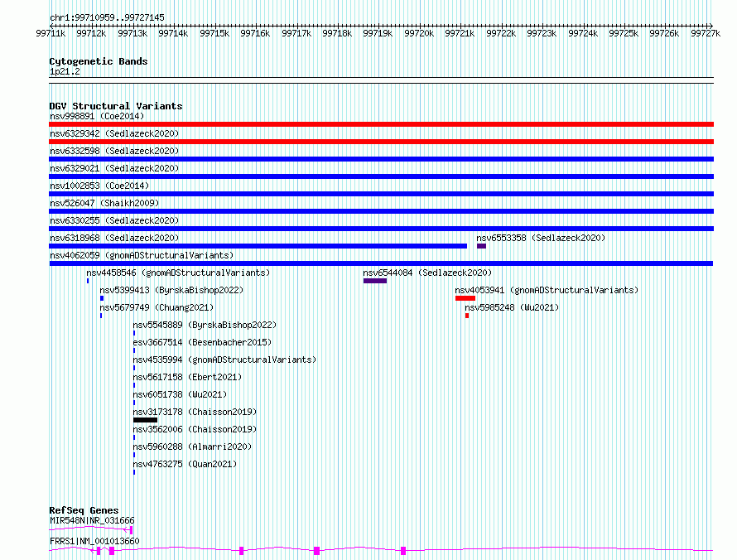Open the nsv6051738 (Wu2021) label
737x560 pixels.
point(180,394)
